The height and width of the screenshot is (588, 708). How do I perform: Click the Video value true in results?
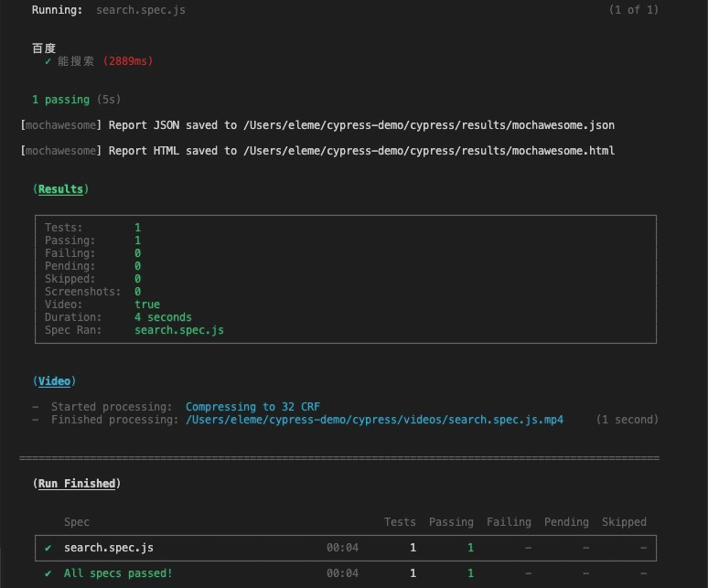click(146, 305)
